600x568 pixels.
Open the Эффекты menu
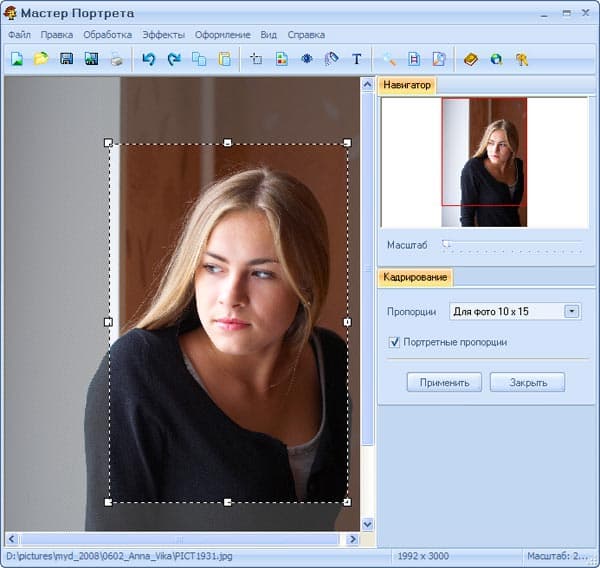[x=163, y=35]
